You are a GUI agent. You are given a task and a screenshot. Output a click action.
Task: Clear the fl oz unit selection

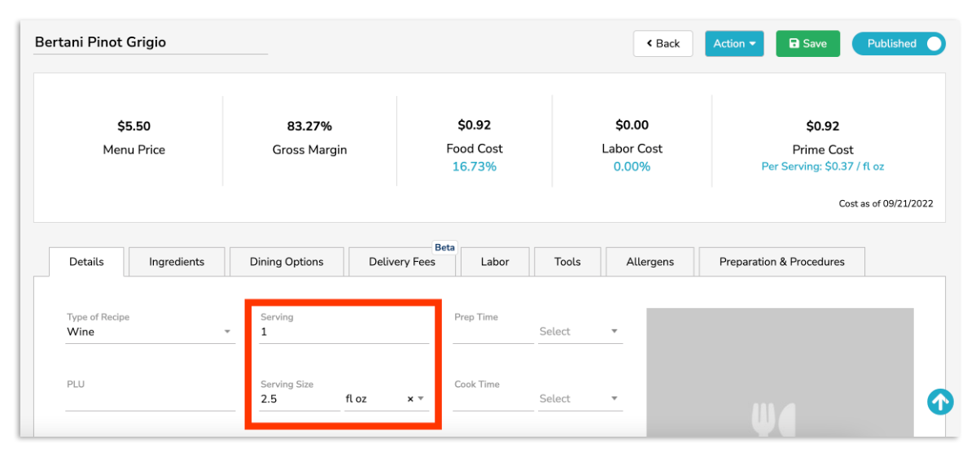pos(410,399)
